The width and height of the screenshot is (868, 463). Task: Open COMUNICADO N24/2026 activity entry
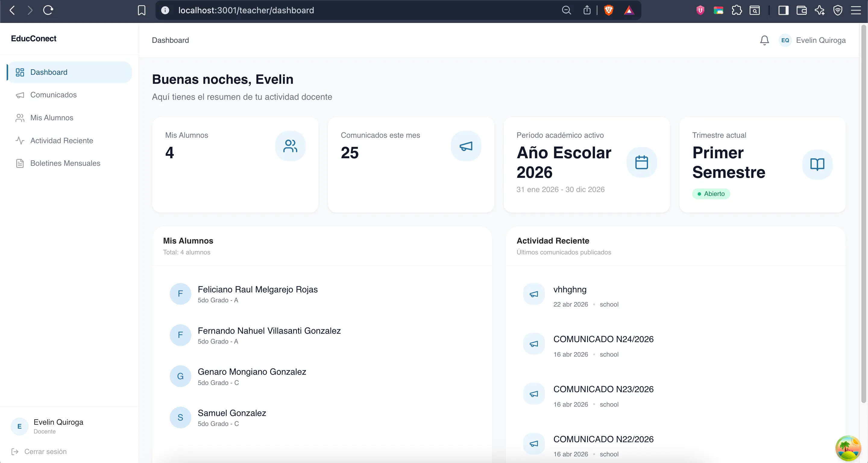603,339
